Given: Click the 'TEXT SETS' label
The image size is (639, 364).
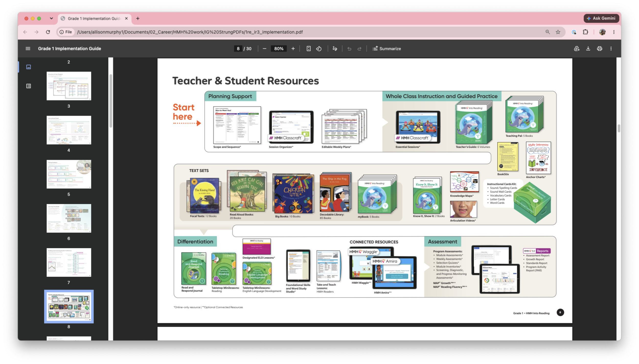Looking at the screenshot, I should 199,171.
